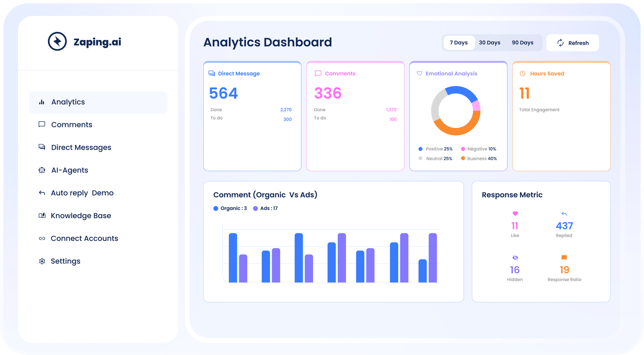Click the Hidden eye-slash icon
The image size is (644, 355).
515,258
